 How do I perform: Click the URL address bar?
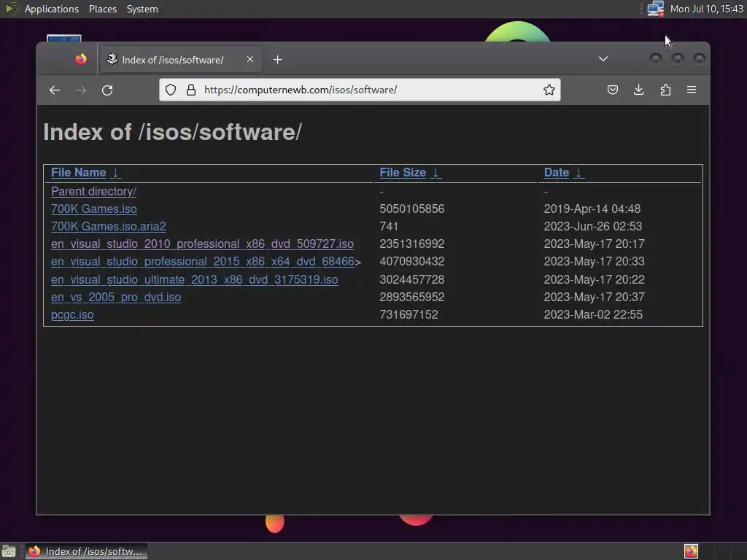[x=360, y=90]
